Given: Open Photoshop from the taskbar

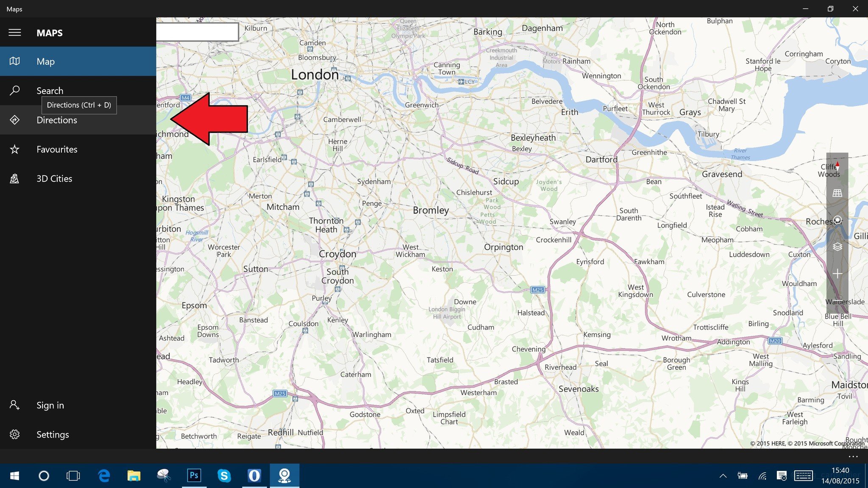Looking at the screenshot, I should click(194, 476).
